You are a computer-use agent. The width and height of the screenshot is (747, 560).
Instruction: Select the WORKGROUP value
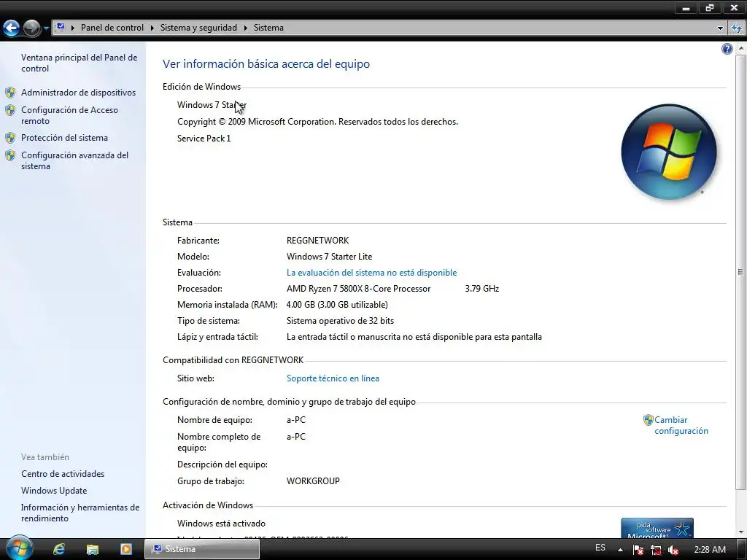tap(313, 481)
